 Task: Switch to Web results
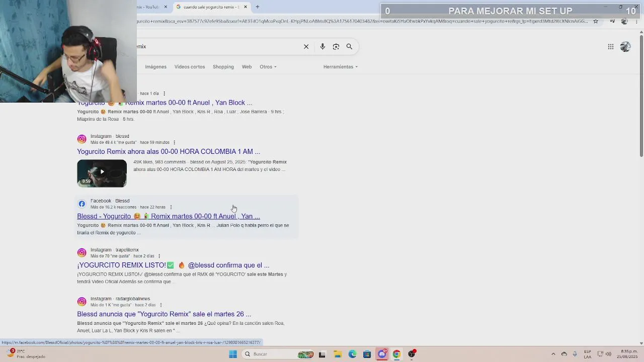coord(247,67)
